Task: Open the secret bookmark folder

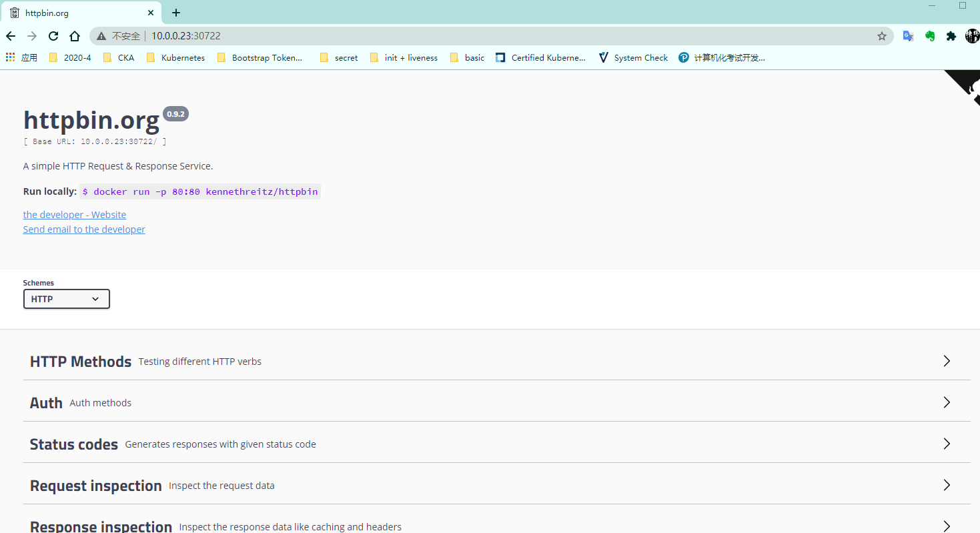Action: click(x=339, y=57)
